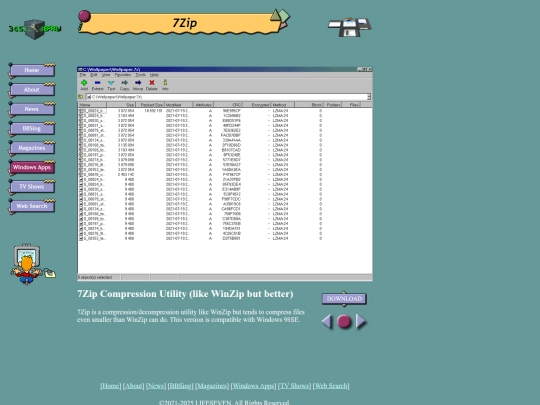Image resolution: width=540 pixels, height=405 pixels.
Task: Click the footer [Magazines] link
Action: [212, 386]
